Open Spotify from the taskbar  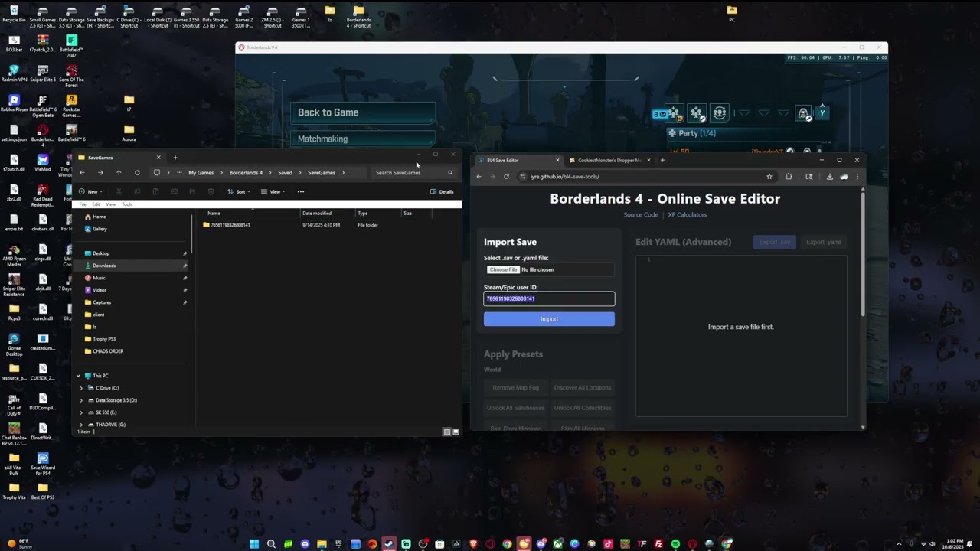coord(675,544)
